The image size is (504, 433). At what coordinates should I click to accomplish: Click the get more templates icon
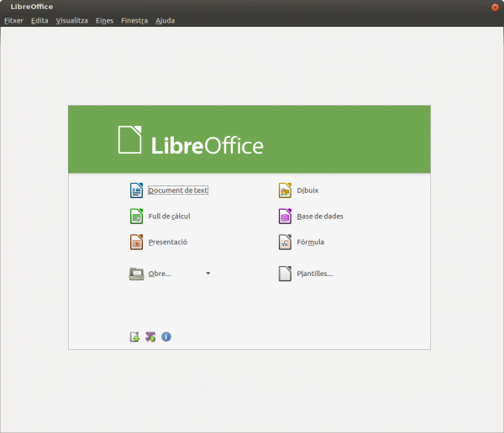pyautogui.click(x=134, y=337)
